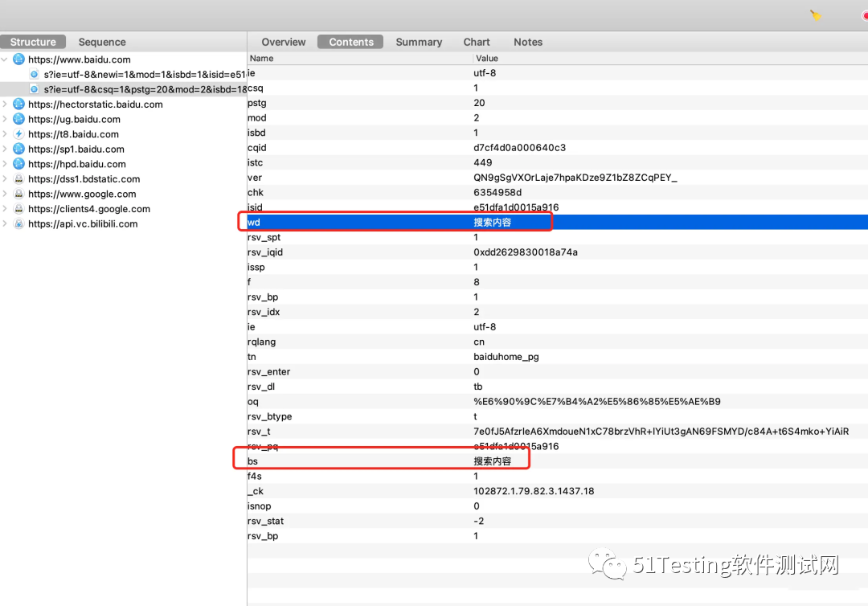The height and width of the screenshot is (606, 868).
Task: Collapse the www.baidu.com tree node
Action: coord(5,59)
